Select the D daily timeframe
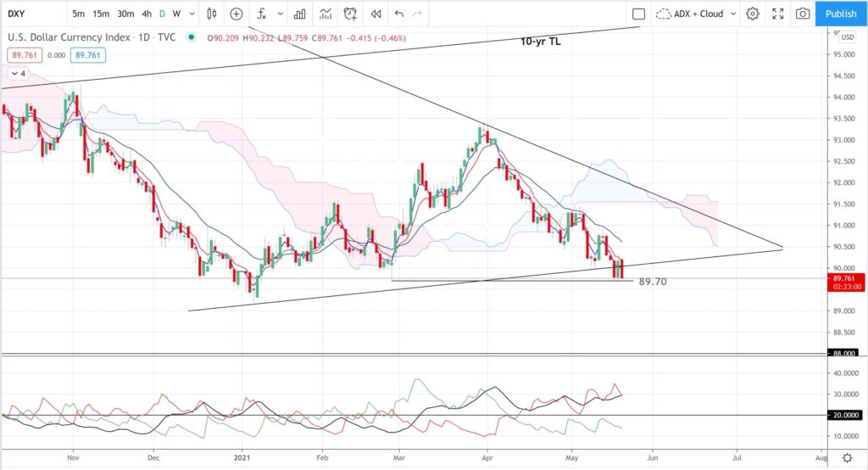Screen dimensions: 868x470 [x=162, y=14]
